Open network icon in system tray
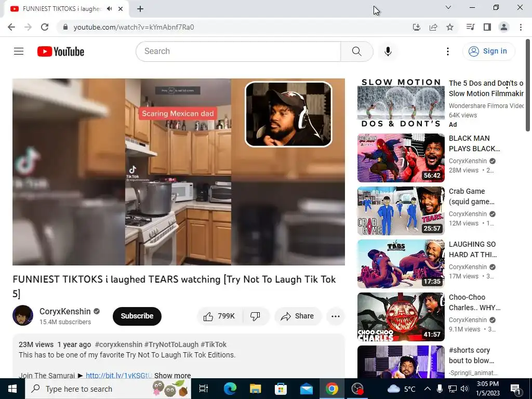Image resolution: width=532 pixels, height=399 pixels. [x=453, y=389]
